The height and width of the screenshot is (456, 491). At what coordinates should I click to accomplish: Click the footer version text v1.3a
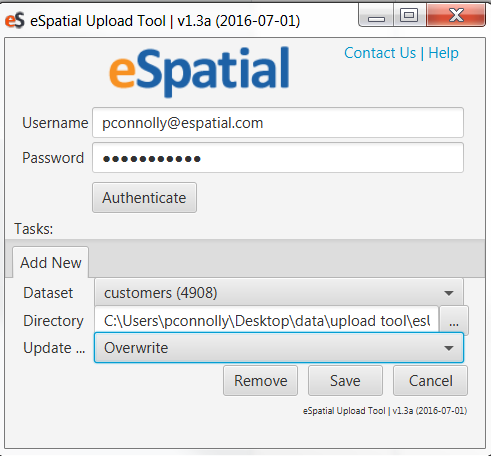pyautogui.click(x=385, y=411)
